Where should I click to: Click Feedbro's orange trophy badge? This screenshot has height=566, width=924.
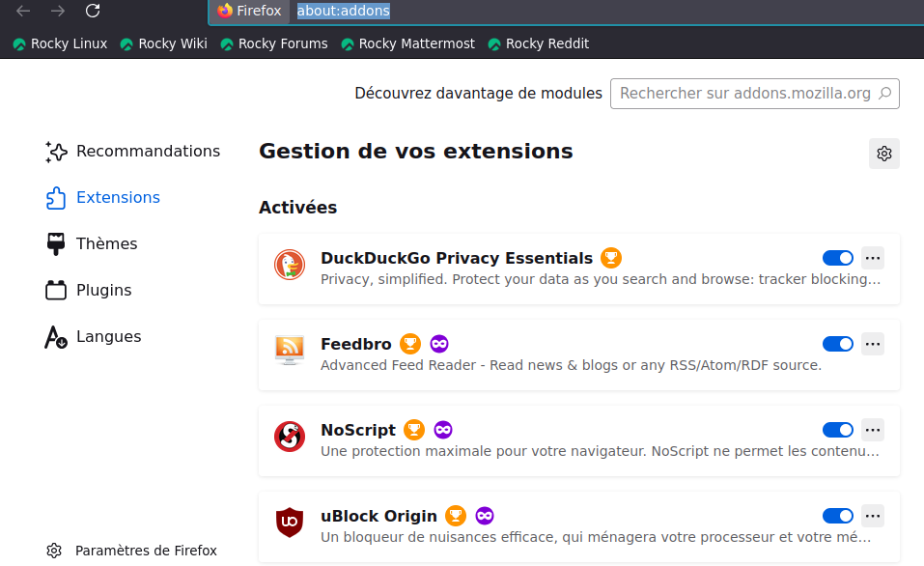click(410, 344)
